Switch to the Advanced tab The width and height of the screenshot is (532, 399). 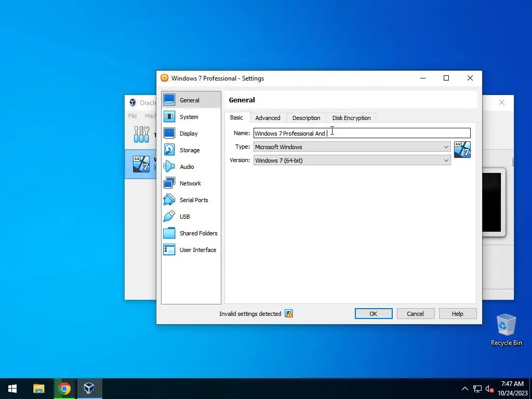coord(268,118)
